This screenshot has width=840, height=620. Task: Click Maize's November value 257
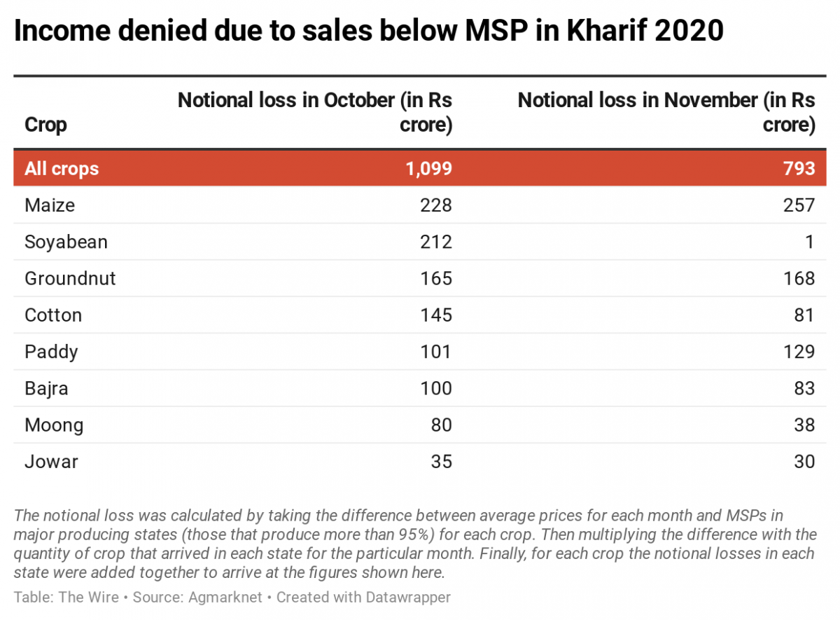pos(799,205)
